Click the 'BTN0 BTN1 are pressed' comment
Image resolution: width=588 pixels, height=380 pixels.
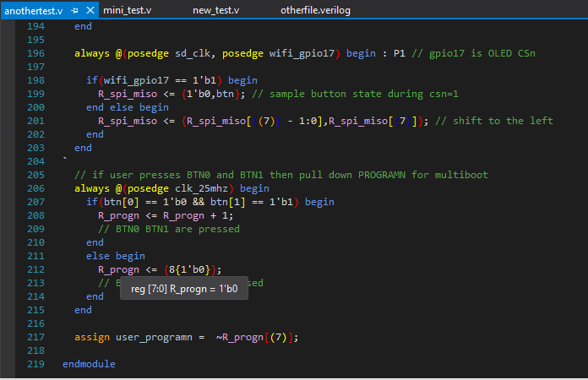(169, 229)
